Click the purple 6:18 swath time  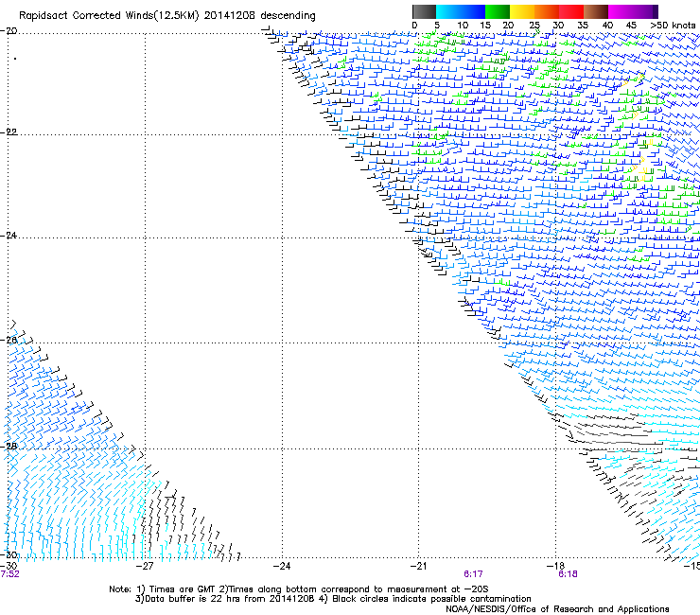(568, 574)
